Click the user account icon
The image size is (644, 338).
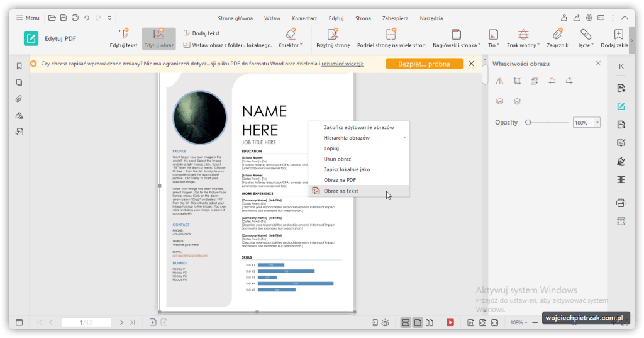[564, 18]
